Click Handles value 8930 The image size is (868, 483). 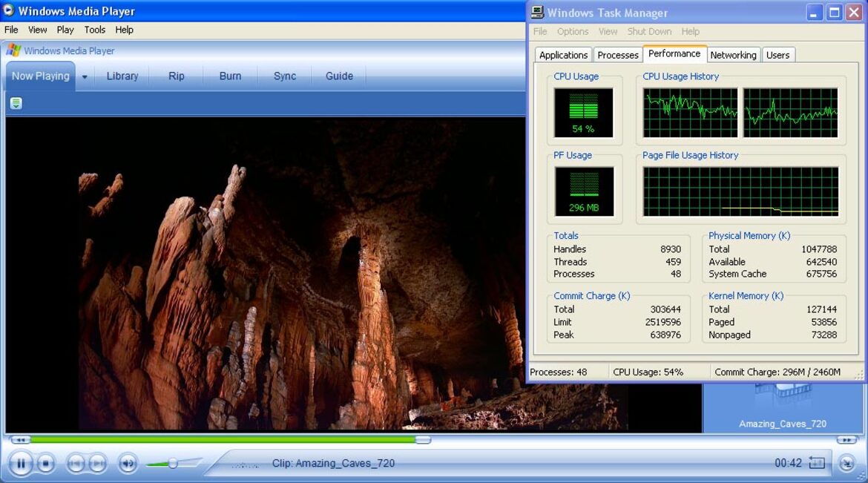[x=671, y=249]
